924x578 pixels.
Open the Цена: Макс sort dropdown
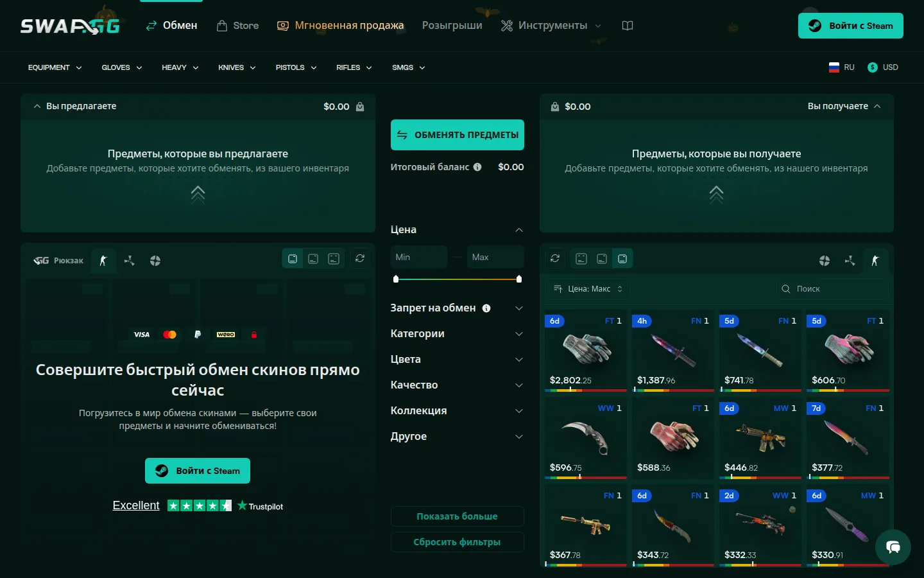[x=588, y=289]
